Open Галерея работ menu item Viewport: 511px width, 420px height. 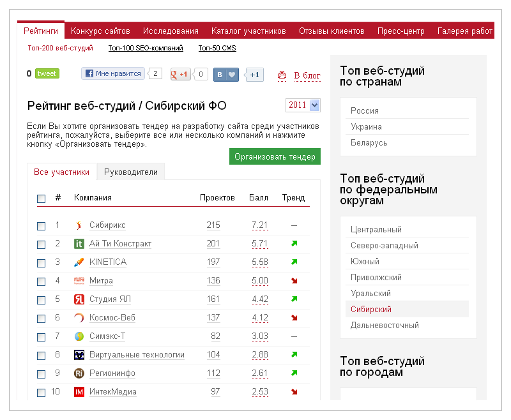465,31
